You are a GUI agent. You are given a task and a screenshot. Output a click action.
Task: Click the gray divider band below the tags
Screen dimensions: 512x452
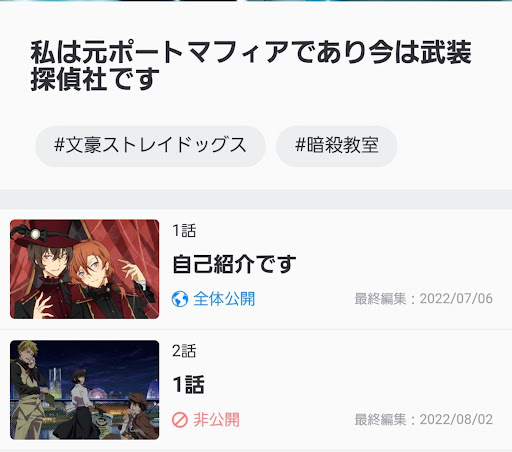tap(256, 199)
